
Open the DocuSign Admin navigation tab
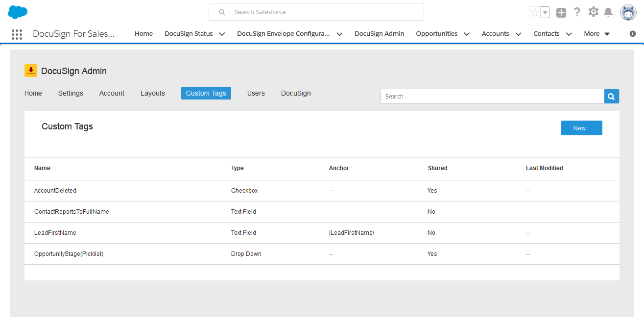tap(380, 34)
